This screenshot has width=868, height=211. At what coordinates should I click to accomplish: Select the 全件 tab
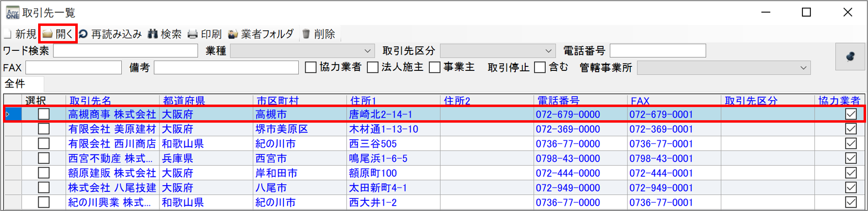point(16,84)
